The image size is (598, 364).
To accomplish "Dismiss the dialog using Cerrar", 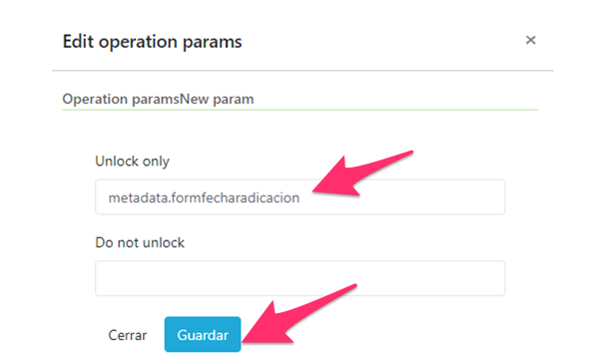I will pos(128,335).
